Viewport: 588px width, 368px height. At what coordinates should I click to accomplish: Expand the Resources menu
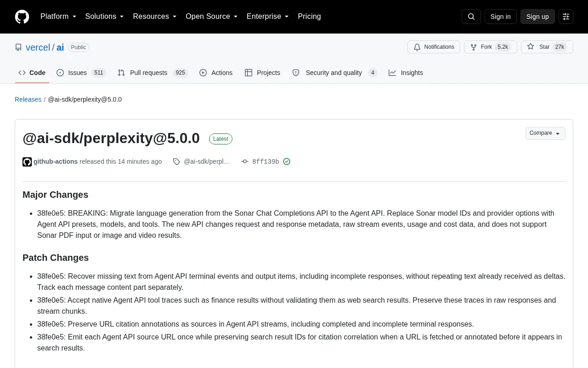point(155,17)
